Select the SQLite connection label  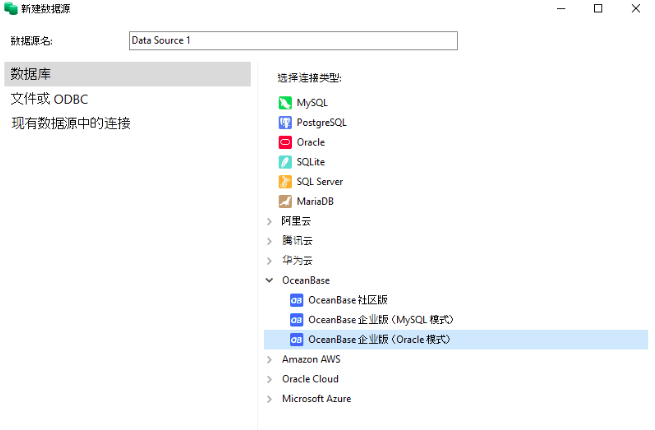click(310, 162)
